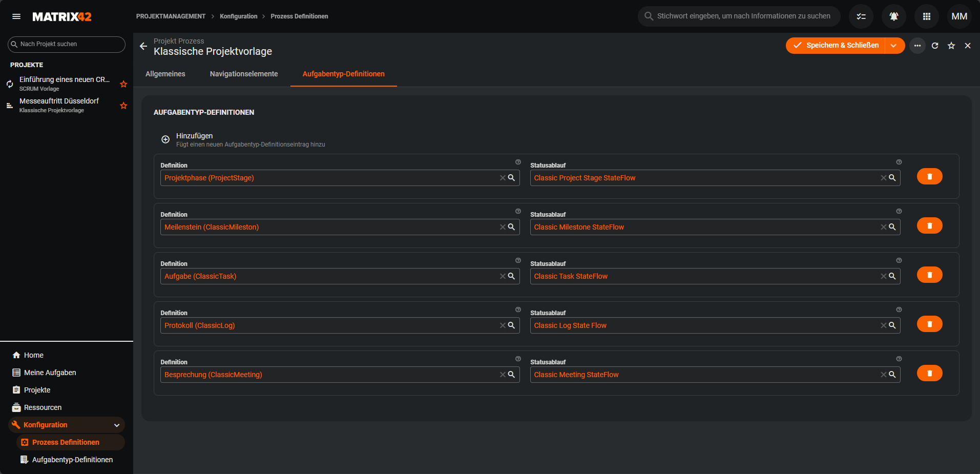Viewport: 980px width, 474px height.
Task: Search in the Aufgabe (ClassicTask) definition field
Action: (x=511, y=276)
